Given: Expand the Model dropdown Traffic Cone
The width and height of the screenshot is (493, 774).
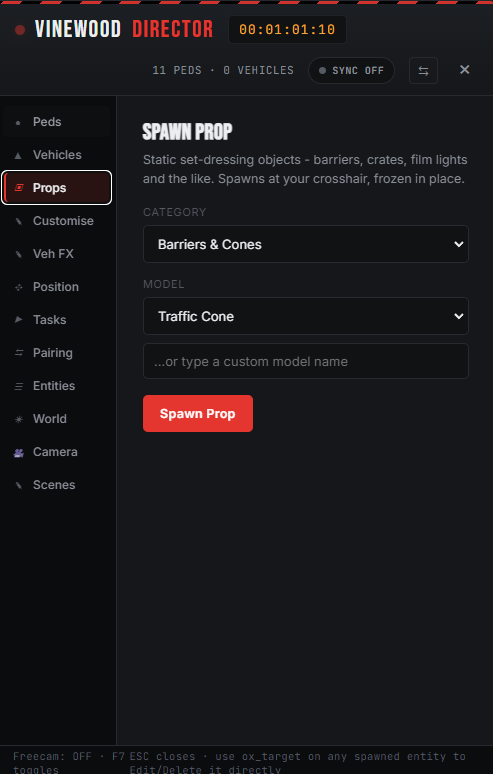Looking at the screenshot, I should (x=305, y=316).
